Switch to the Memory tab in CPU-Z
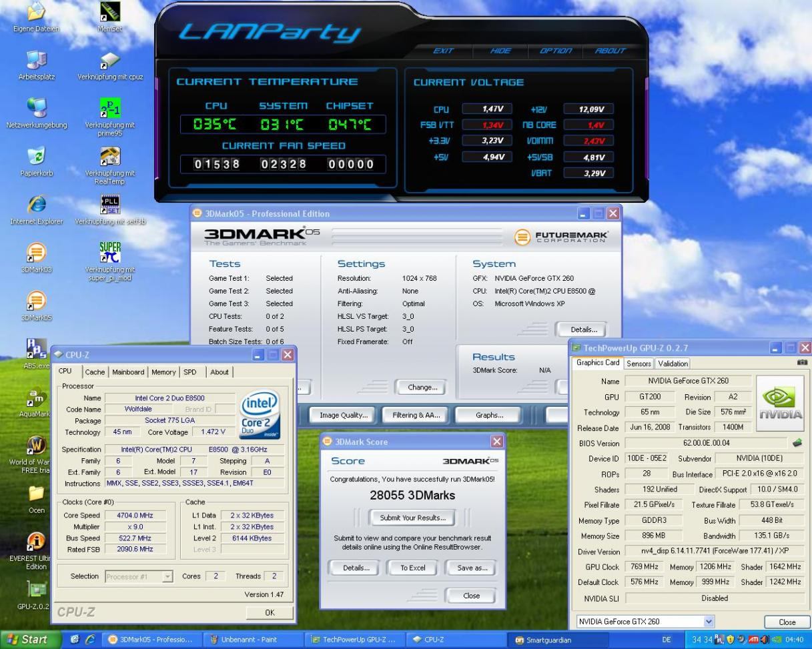 coord(163,372)
